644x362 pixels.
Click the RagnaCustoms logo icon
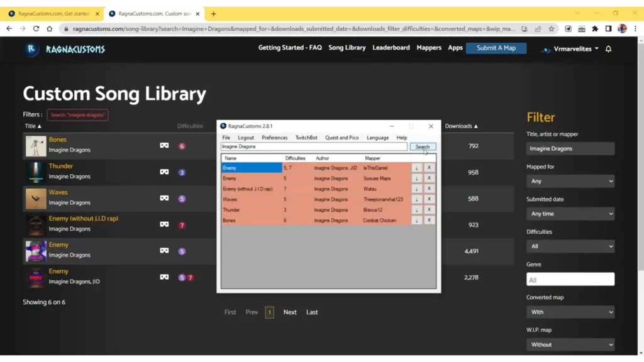click(31, 49)
